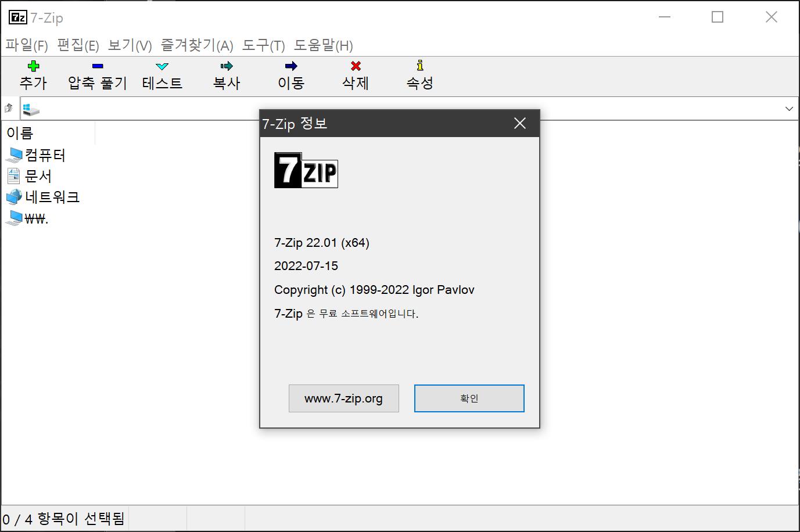Select the \\. entry name
The height and width of the screenshot is (532, 800).
(x=37, y=218)
